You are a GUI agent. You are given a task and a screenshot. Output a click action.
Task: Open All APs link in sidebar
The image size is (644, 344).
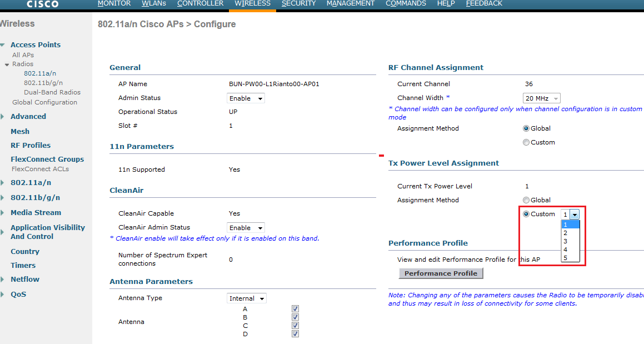click(x=23, y=55)
